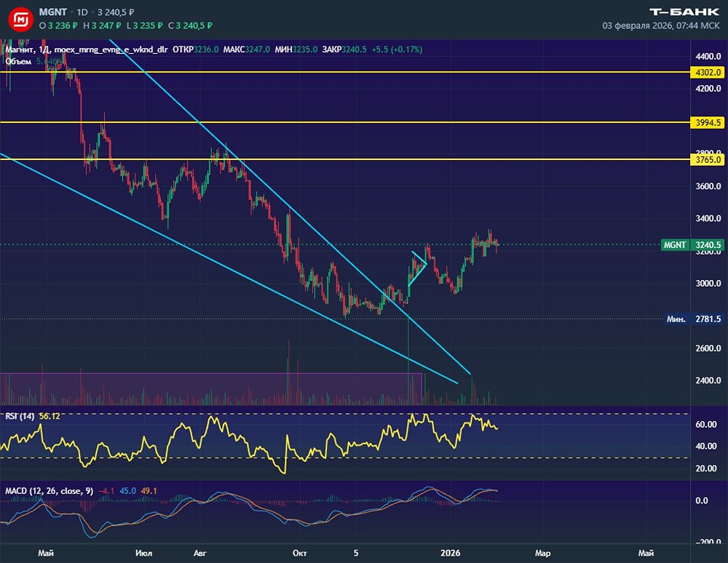Click the МАКС 3247.0 legend value
The width and height of the screenshot is (728, 563).
click(247, 49)
